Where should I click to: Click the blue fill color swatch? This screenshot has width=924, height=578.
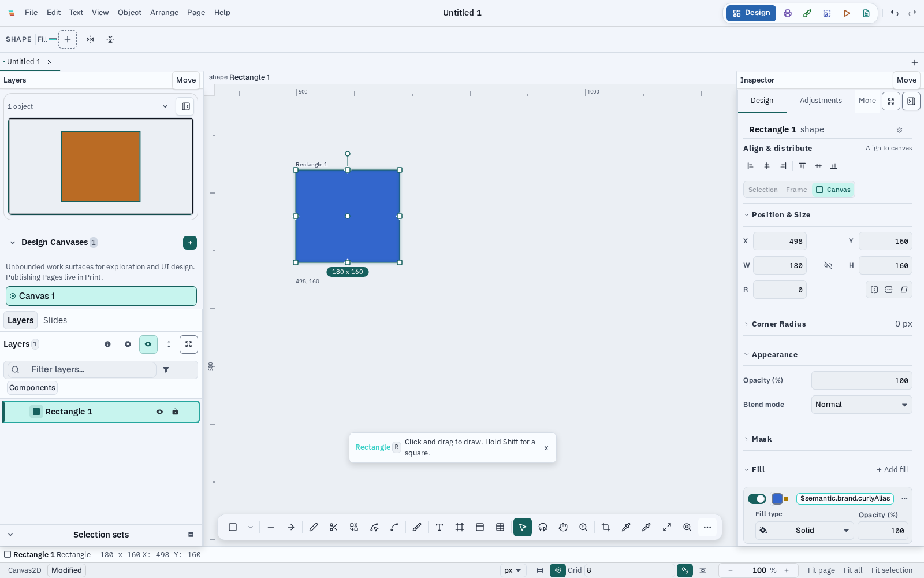click(777, 498)
